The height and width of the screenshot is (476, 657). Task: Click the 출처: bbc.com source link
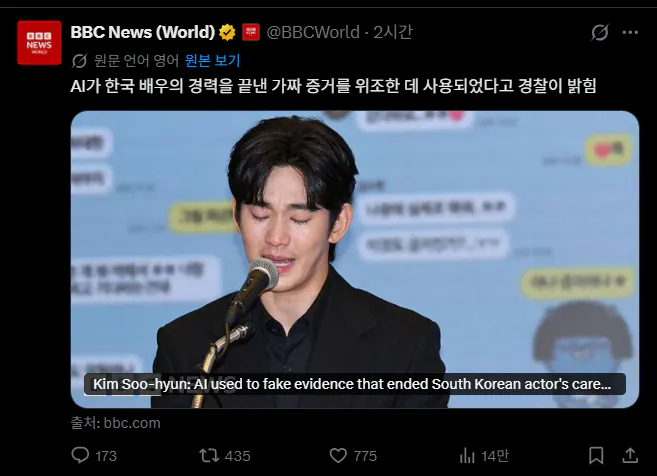coord(115,423)
